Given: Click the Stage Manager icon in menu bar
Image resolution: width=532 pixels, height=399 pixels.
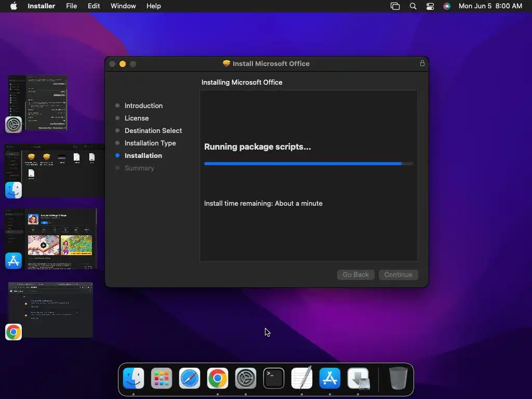Looking at the screenshot, I should [395, 6].
